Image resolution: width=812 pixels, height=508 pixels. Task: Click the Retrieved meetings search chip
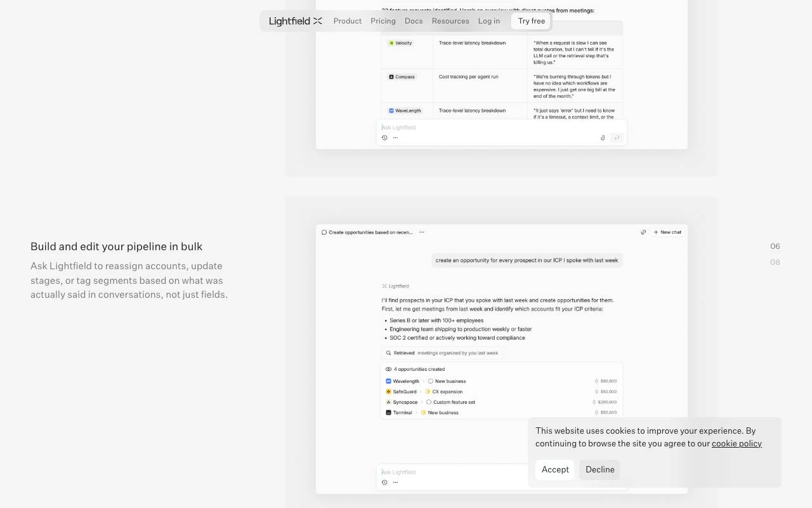[442, 353]
